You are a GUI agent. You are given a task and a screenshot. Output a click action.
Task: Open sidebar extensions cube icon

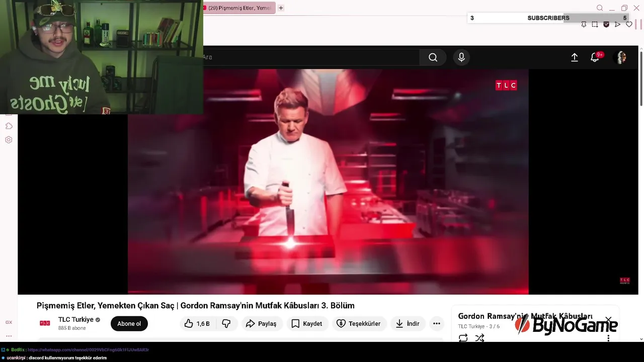coord(9,126)
